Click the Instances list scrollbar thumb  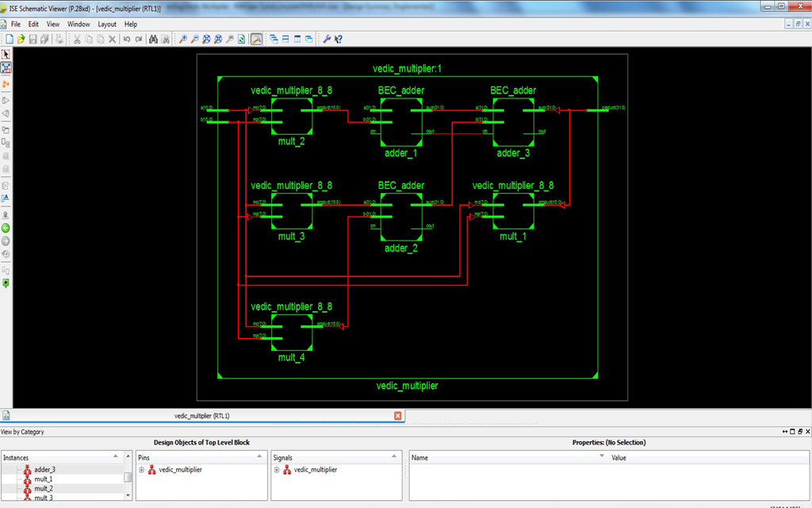[x=128, y=476]
